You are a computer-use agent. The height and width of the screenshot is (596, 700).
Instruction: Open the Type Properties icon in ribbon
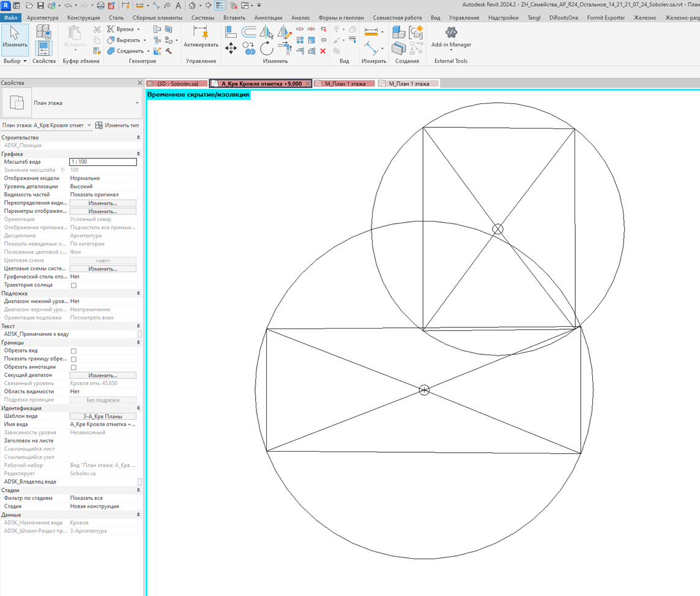coord(43,32)
